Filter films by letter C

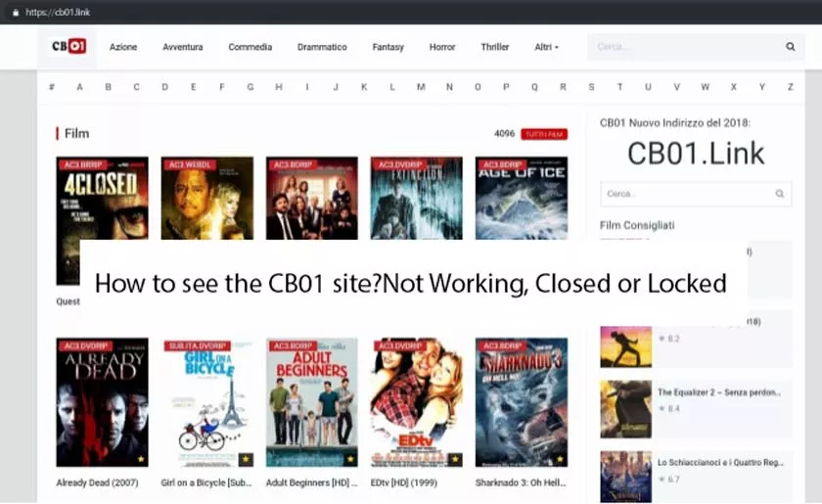(x=136, y=87)
